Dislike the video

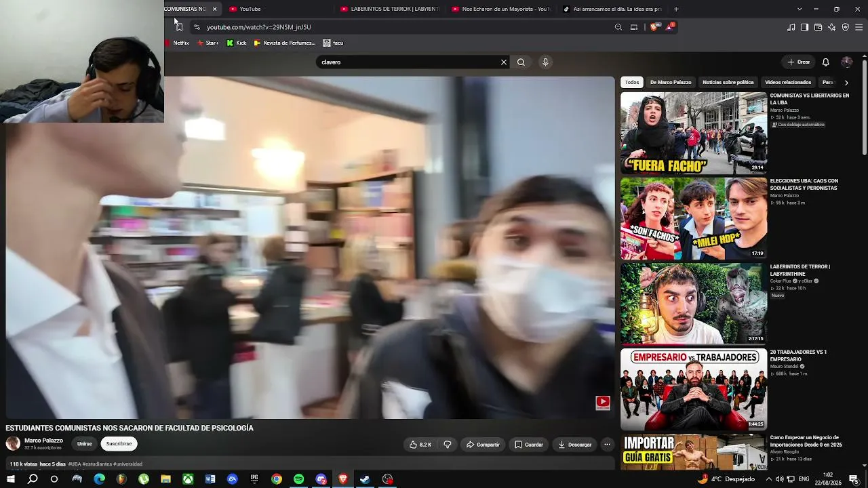click(448, 445)
